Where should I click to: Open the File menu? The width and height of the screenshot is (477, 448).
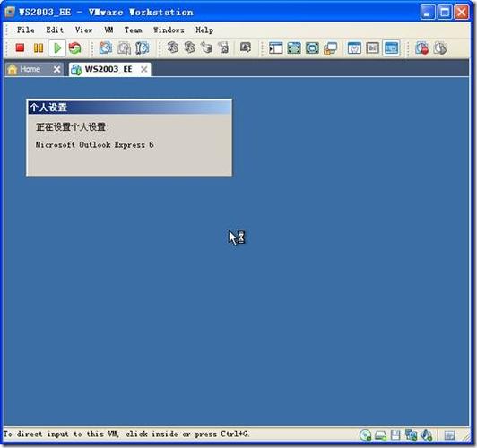(25, 30)
